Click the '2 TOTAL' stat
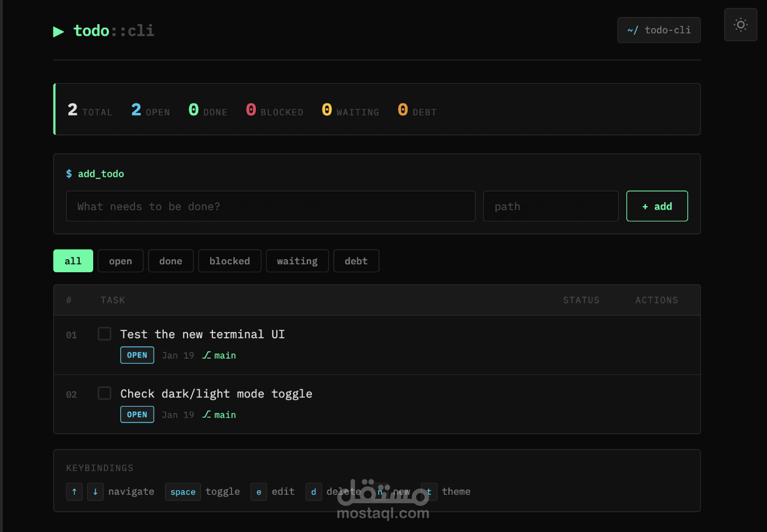This screenshot has width=767, height=532. coord(90,110)
